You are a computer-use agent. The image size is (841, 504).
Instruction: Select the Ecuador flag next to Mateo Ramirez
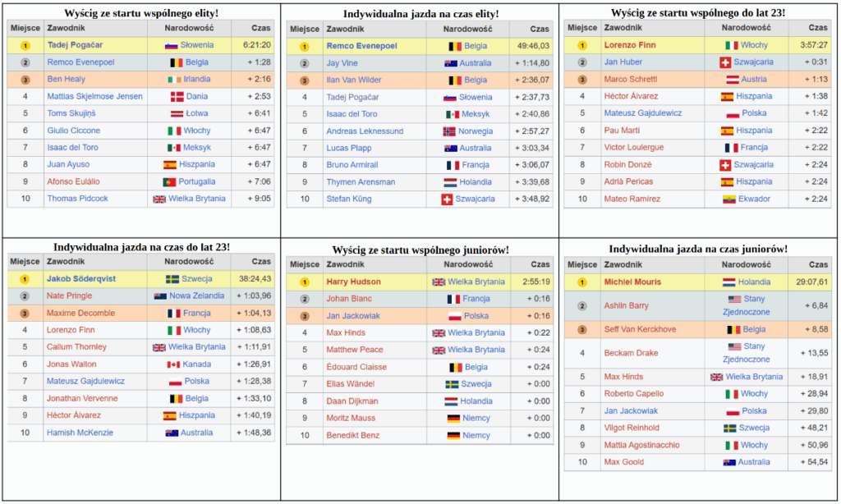[729, 199]
